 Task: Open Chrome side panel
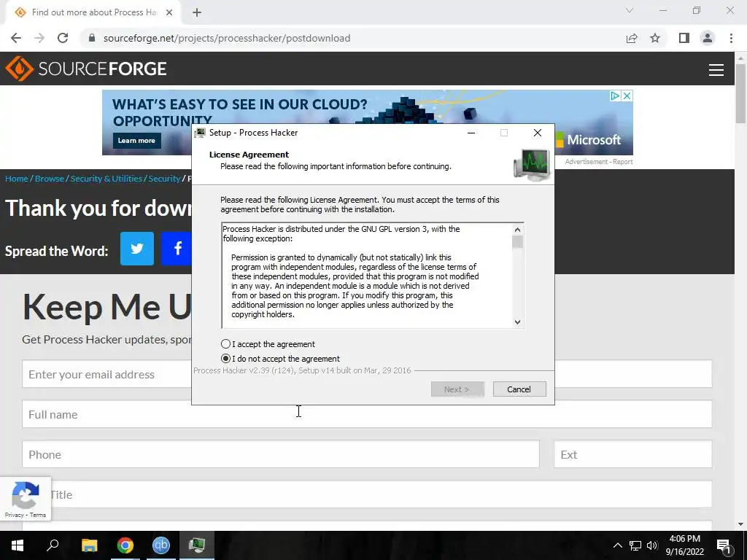point(684,38)
